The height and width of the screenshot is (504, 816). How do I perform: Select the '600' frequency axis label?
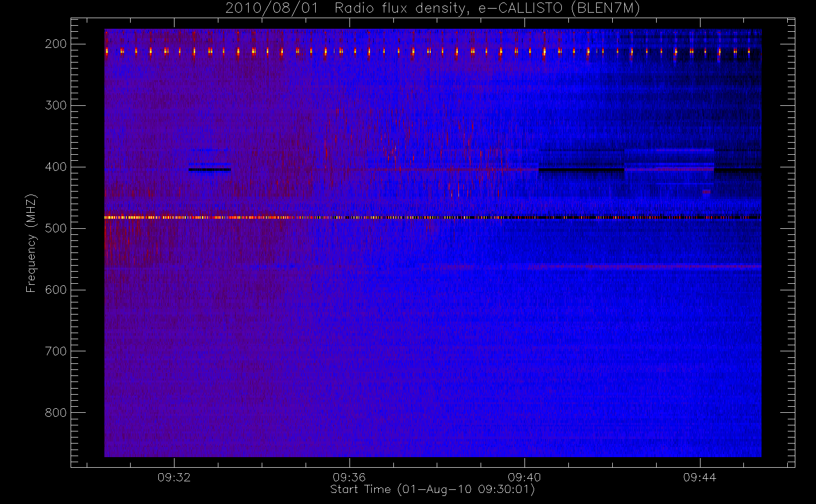[x=55, y=290]
